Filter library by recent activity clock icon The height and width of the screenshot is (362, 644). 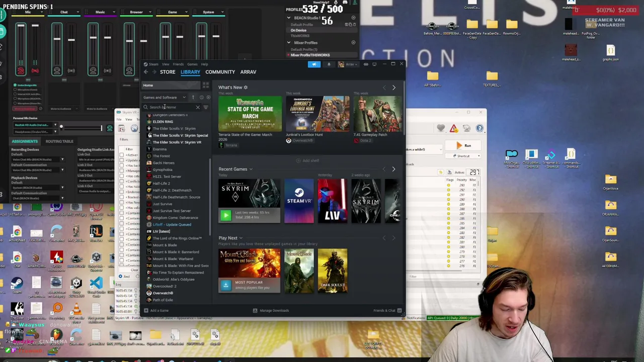tap(202, 98)
